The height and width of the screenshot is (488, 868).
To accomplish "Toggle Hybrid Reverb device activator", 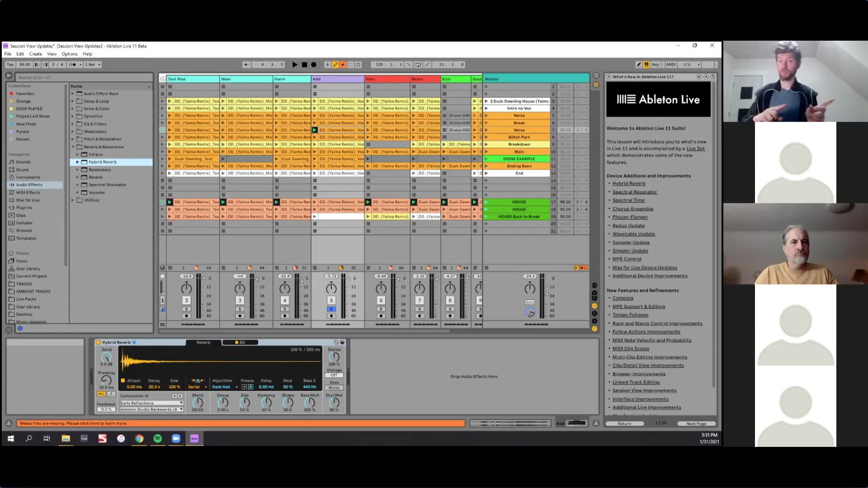I will [99, 343].
